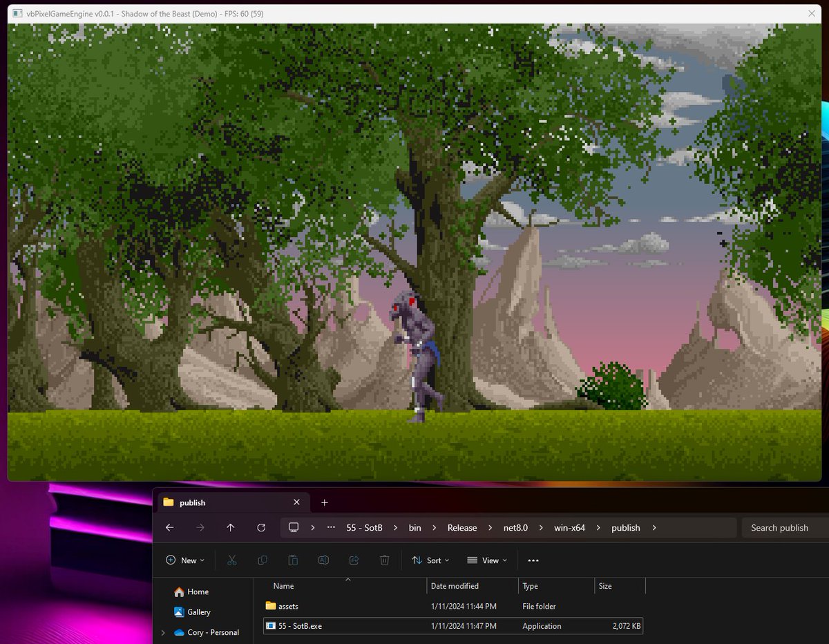Screen dimensions: 829x644
Task: Sort by Date modified column header
Action: (455, 586)
